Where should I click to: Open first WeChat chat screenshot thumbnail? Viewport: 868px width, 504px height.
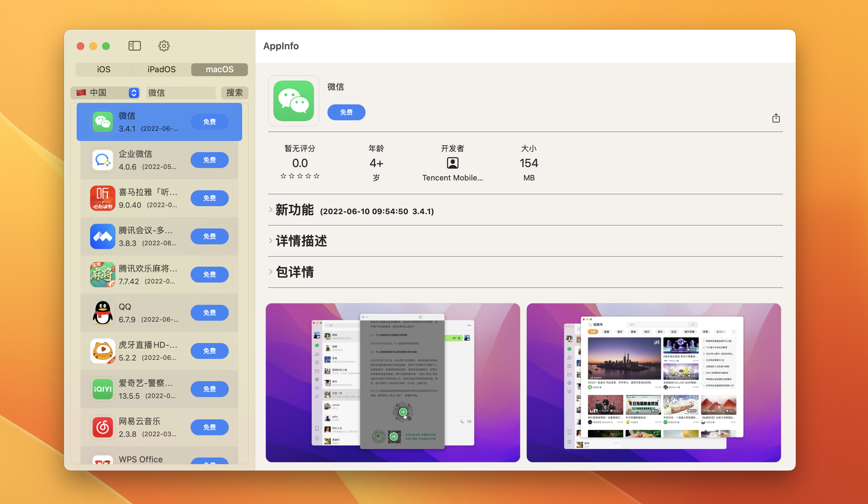click(x=393, y=383)
